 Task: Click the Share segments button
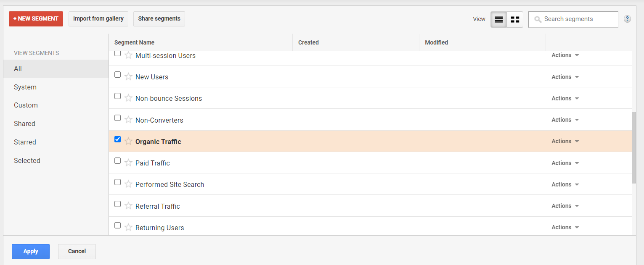[159, 19]
